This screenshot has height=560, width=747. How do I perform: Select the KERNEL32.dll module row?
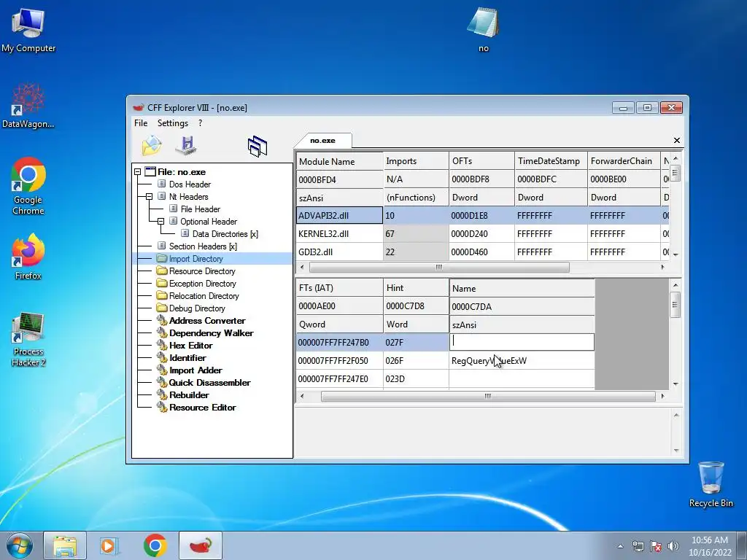(483, 234)
